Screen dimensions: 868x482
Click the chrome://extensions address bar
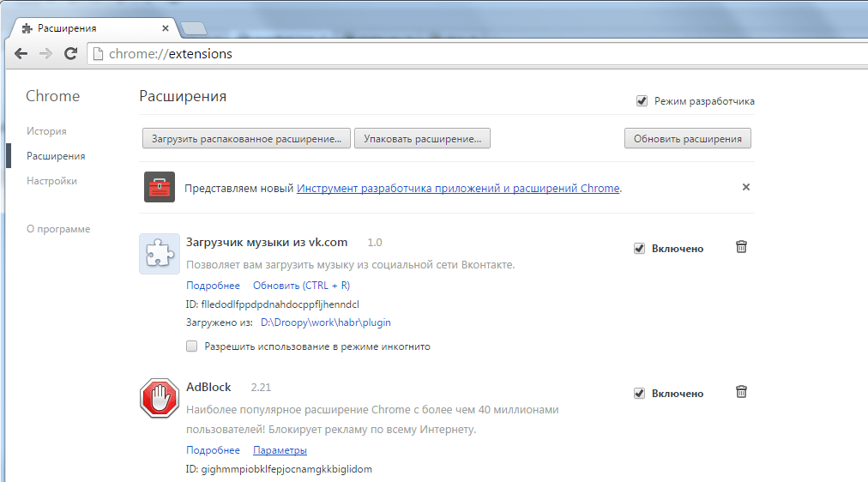[476, 54]
